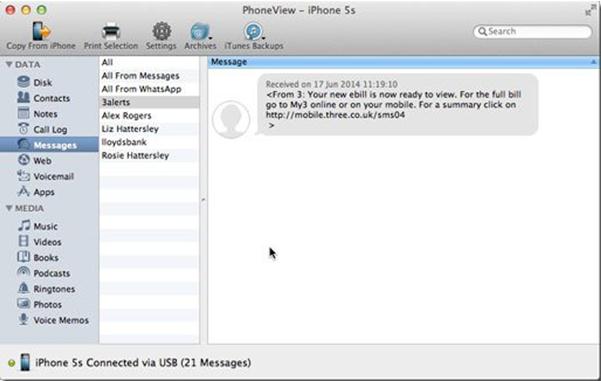Open the Apps icon in sidebar
The height and width of the screenshot is (381, 601).
click(24, 191)
